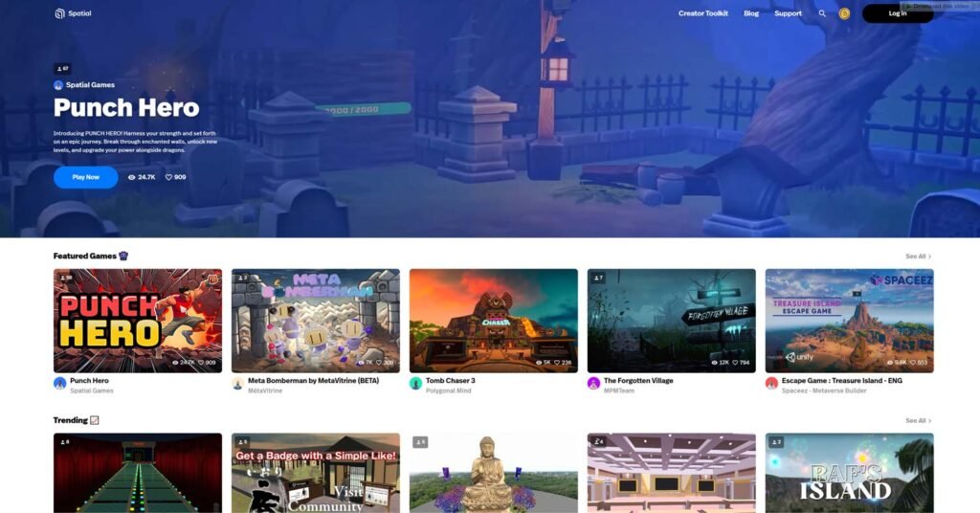
Task: Click the eye views icon showing 24.7K
Action: click(131, 177)
